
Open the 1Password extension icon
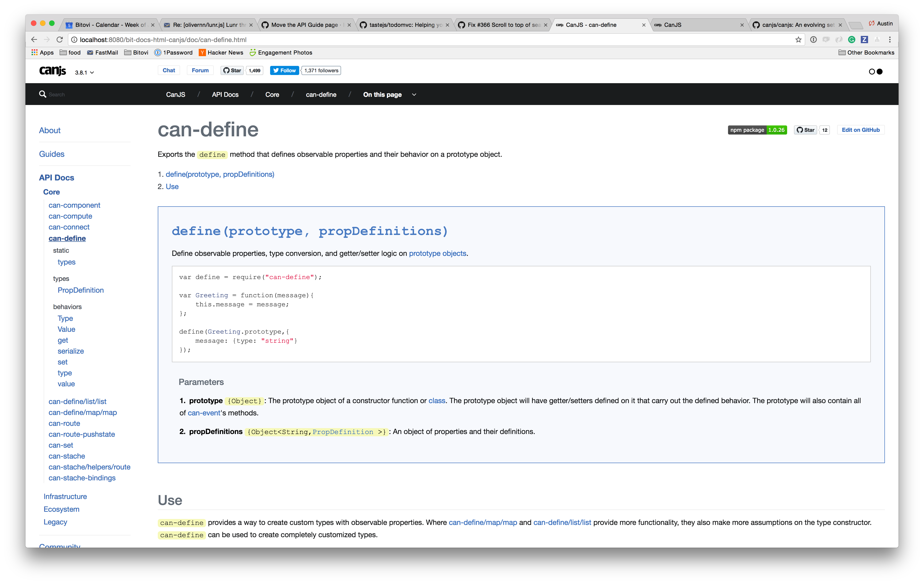tap(813, 40)
